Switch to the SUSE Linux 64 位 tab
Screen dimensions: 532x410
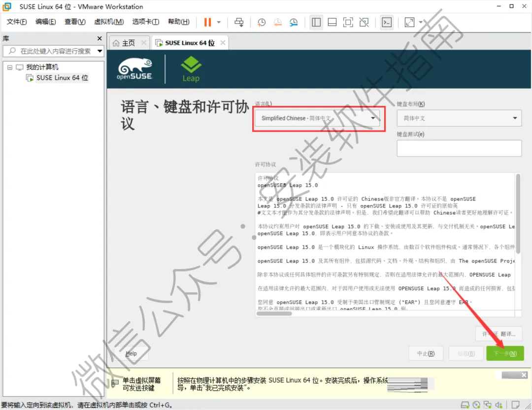tap(190, 43)
